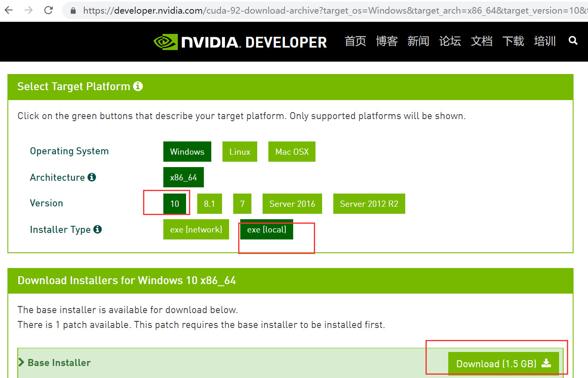Open the 博客 menu item
The image size is (588, 378).
click(x=387, y=41)
